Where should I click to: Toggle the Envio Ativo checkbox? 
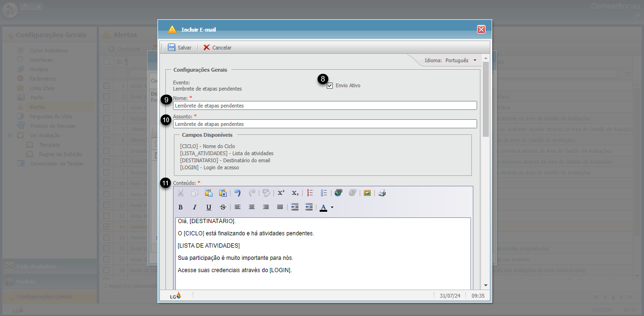click(330, 85)
